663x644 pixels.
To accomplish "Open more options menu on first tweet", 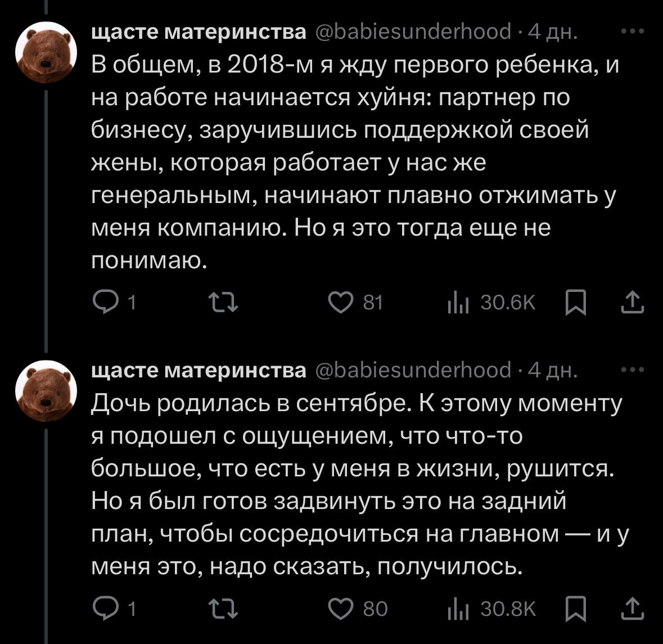I will [633, 31].
